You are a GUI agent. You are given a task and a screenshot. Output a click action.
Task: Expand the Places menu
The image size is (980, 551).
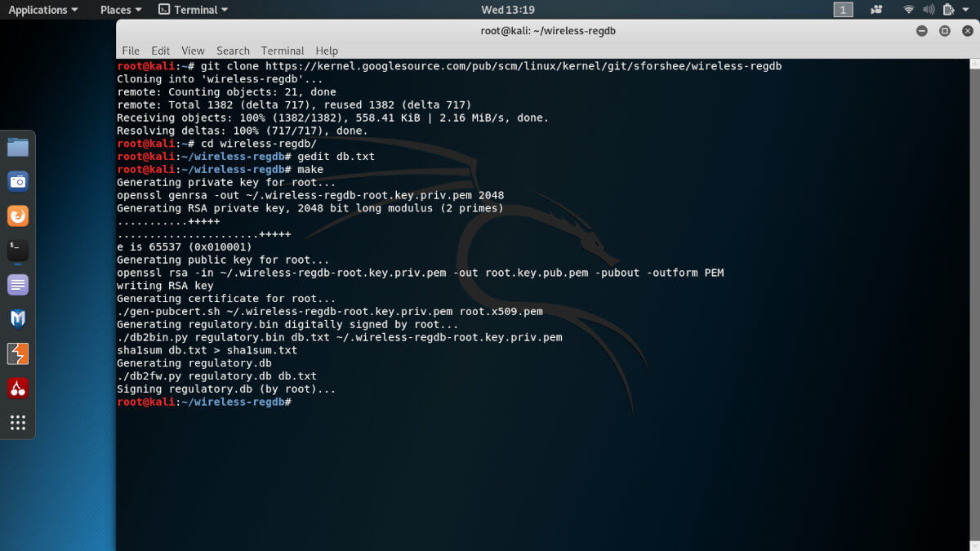pos(120,10)
